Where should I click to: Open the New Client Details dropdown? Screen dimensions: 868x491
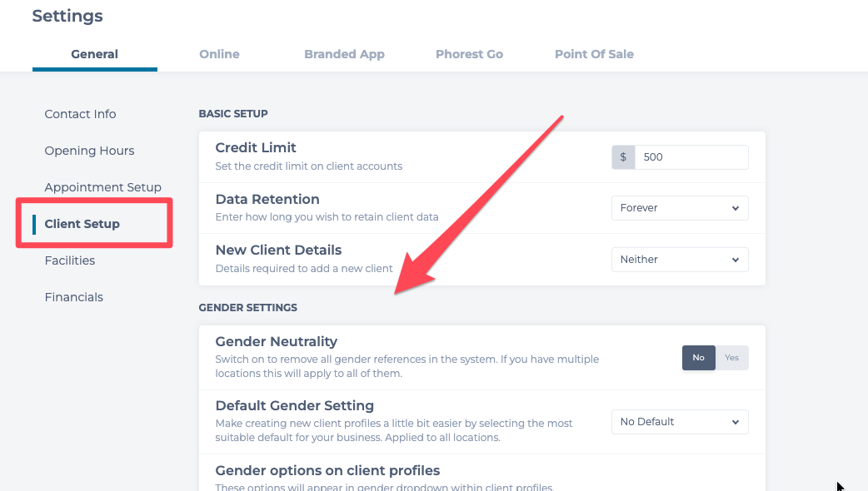pyautogui.click(x=680, y=260)
